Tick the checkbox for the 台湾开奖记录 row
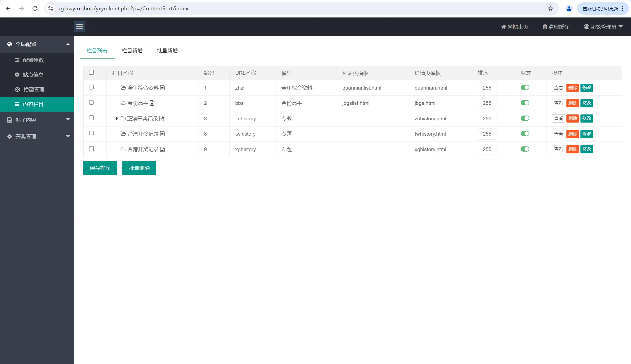631x364 pixels. pyautogui.click(x=91, y=133)
